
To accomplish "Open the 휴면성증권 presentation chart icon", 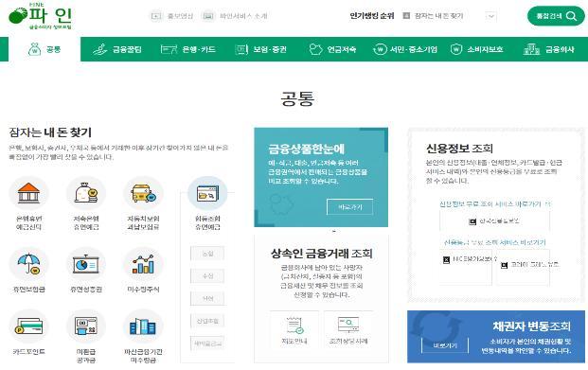I will pos(86,263).
